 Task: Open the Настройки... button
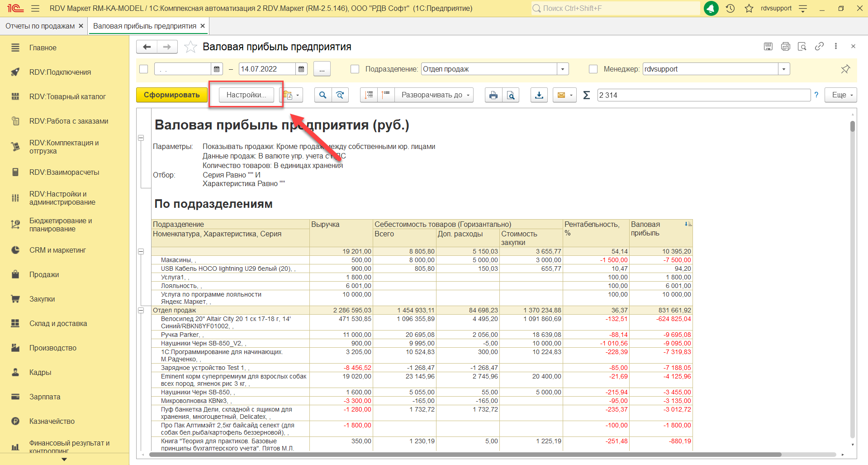246,95
